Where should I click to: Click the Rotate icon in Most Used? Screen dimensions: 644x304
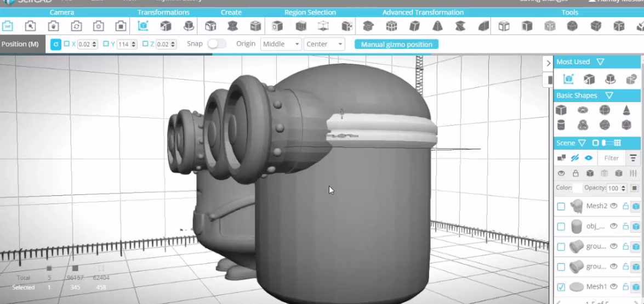click(611, 79)
